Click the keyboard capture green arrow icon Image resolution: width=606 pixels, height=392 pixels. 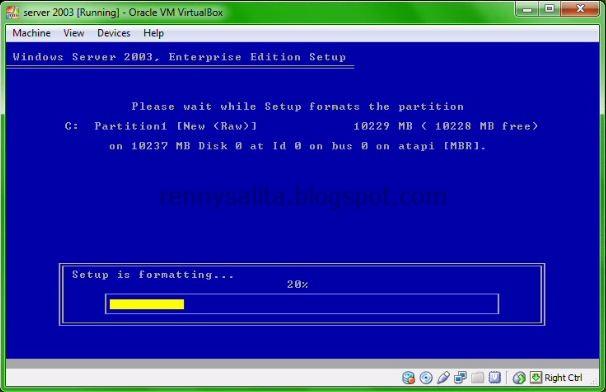[536, 377]
